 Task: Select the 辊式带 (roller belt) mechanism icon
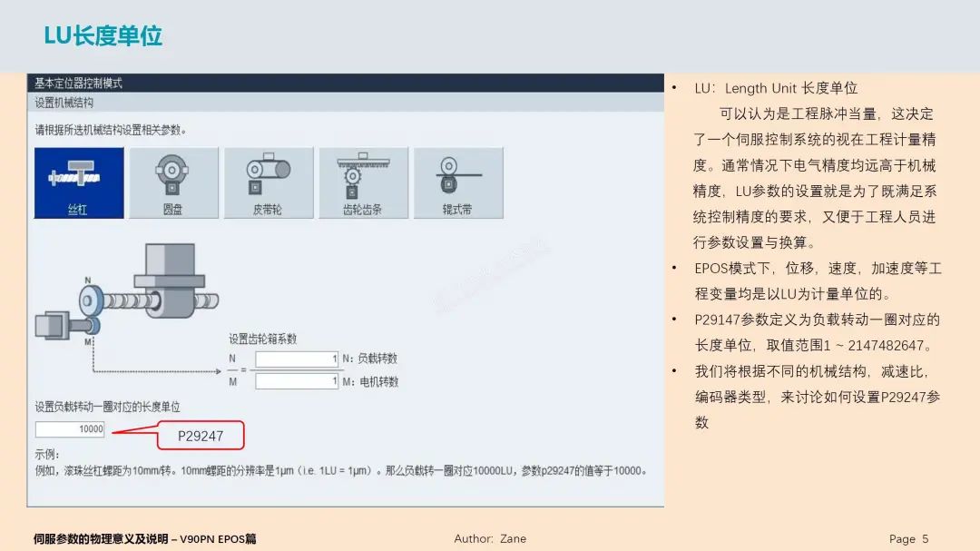click(x=459, y=182)
